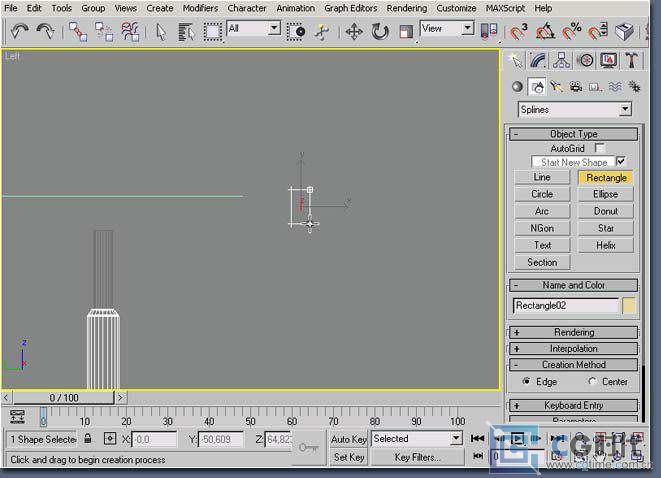This screenshot has width=661, height=478.
Task: Choose the Rectangular Selection Region icon
Action: [x=213, y=32]
